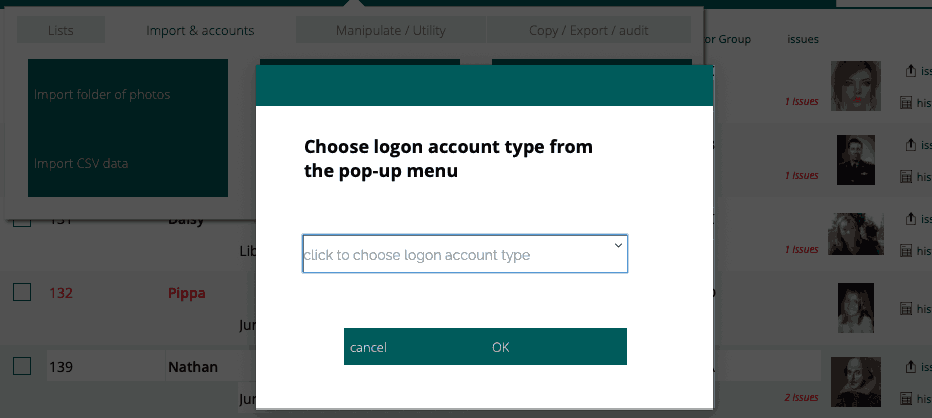Choose Import CSV data option
The height and width of the screenshot is (418, 932).
click(x=81, y=163)
